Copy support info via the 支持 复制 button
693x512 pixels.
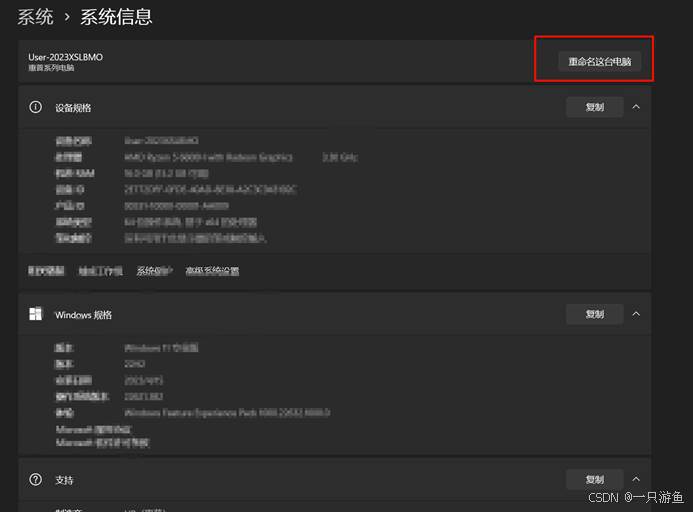[x=594, y=479]
